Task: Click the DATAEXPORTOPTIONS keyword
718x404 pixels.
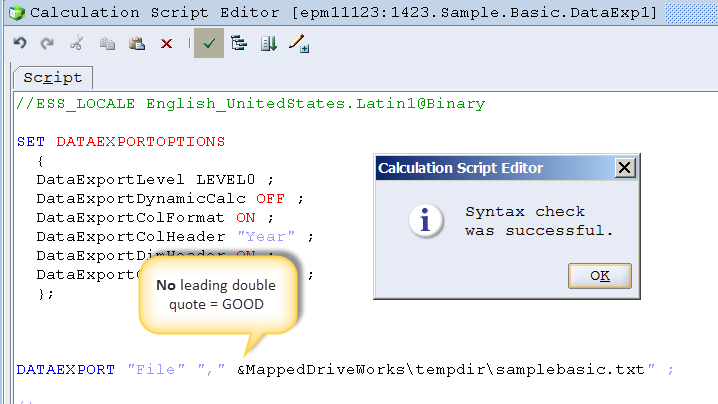Action: (x=141, y=142)
